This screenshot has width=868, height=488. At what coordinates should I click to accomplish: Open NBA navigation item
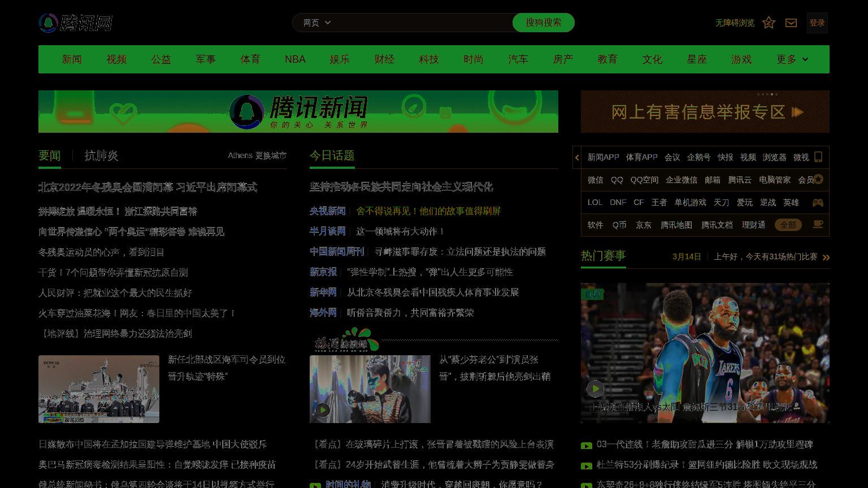click(295, 59)
